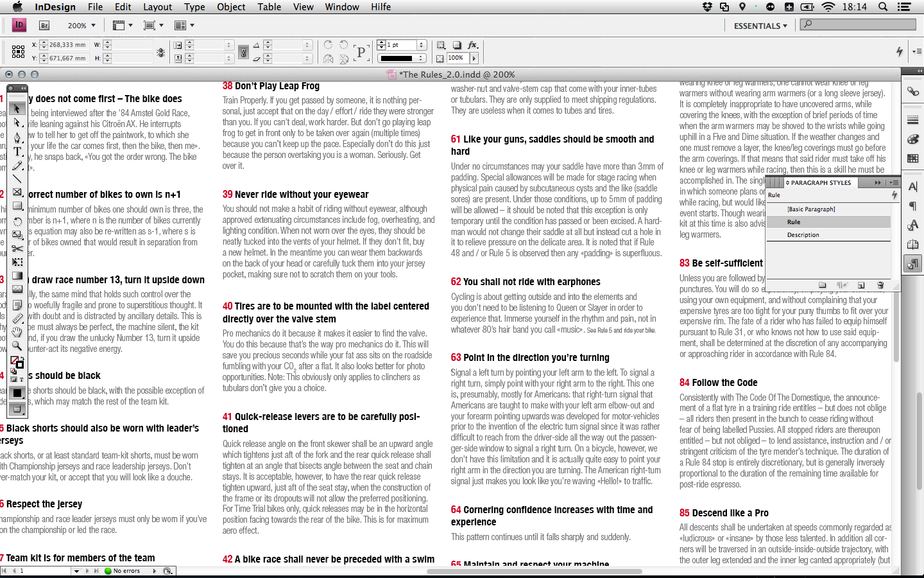The height and width of the screenshot is (578, 924).
Task: Click the stroke color swatch in toolbox
Action: click(20, 365)
